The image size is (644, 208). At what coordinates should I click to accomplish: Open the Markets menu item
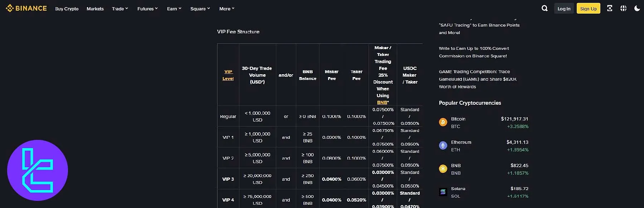(95, 9)
